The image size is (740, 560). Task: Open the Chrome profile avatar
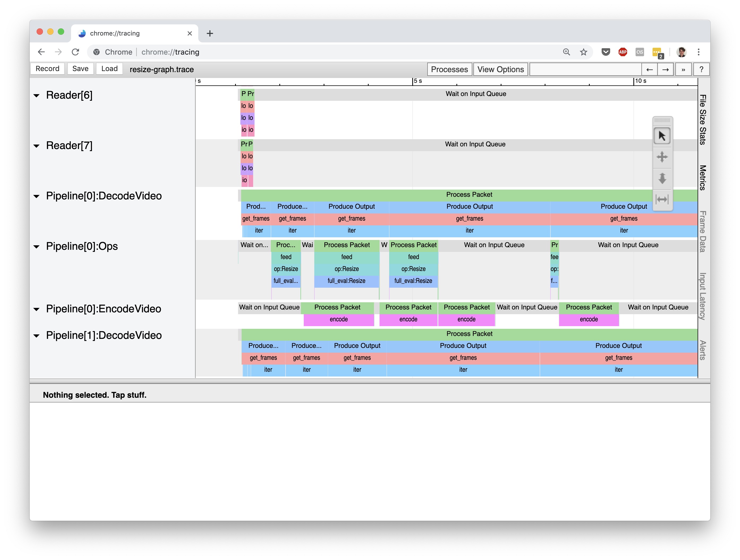point(681,52)
